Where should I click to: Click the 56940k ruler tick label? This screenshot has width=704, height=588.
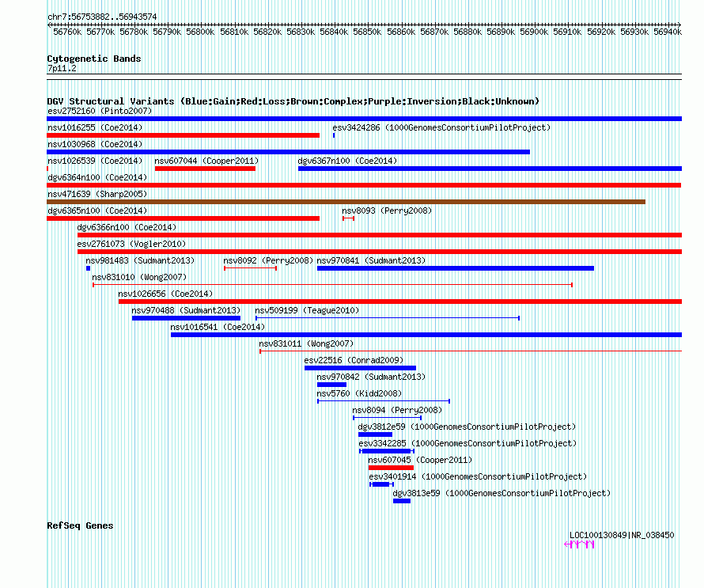(x=668, y=32)
